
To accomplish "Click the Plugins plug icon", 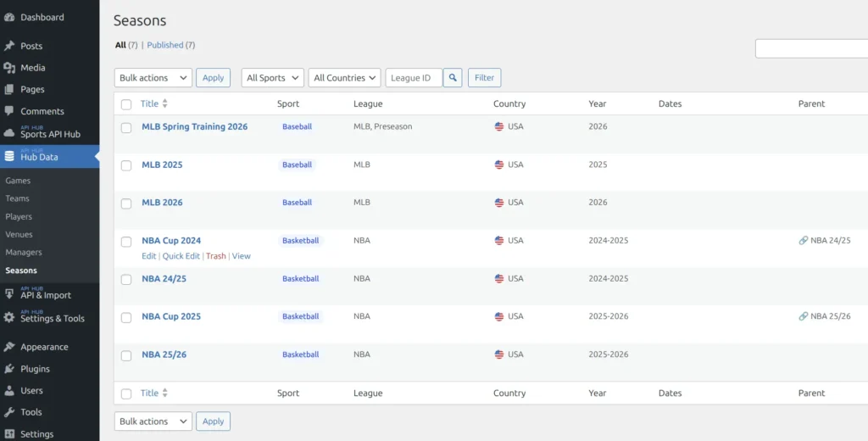I will point(8,368).
